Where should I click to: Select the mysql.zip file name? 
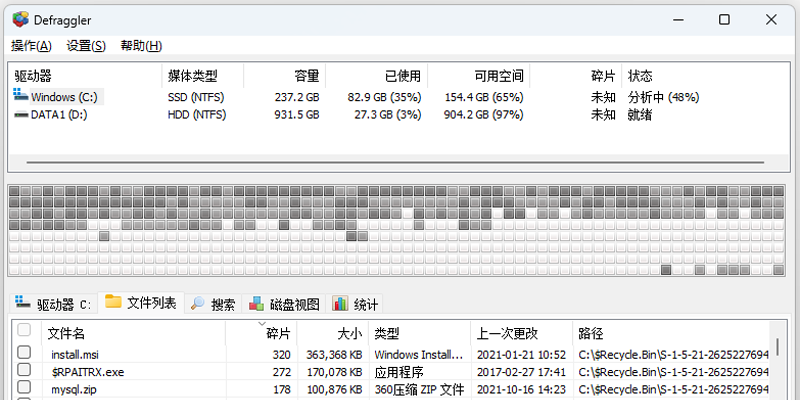point(73,390)
